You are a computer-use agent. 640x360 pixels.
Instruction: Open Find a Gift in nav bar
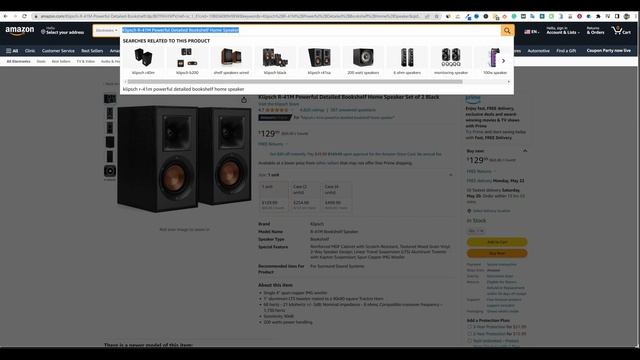pos(566,51)
